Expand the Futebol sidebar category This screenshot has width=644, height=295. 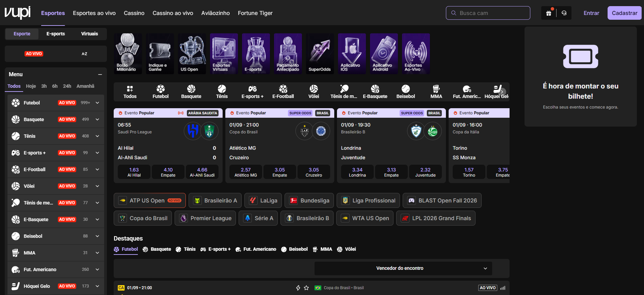(x=97, y=103)
